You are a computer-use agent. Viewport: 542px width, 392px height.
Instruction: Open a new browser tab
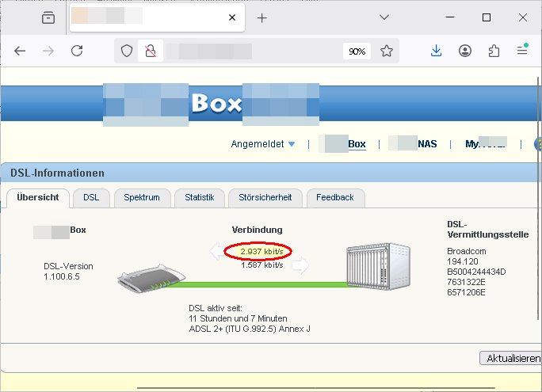(x=262, y=17)
